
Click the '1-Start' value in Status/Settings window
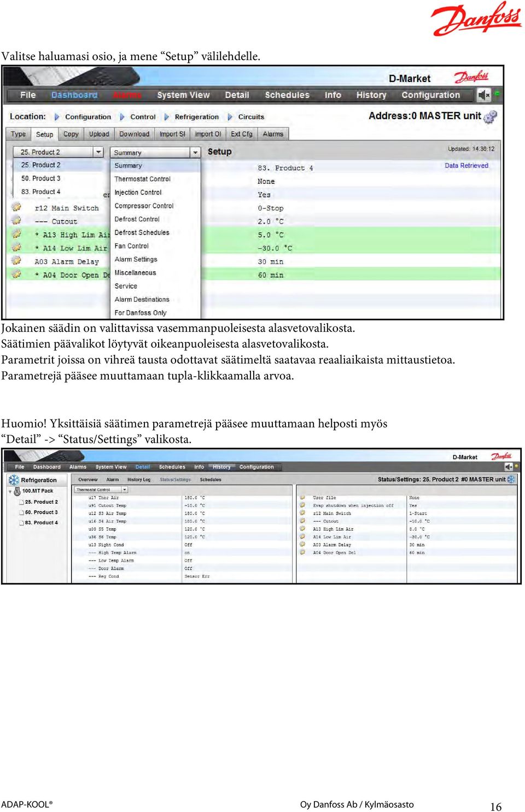418,513
